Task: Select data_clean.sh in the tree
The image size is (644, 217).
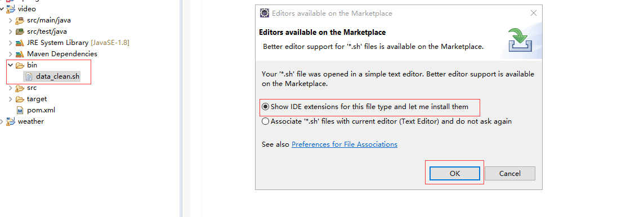Action: [57, 76]
